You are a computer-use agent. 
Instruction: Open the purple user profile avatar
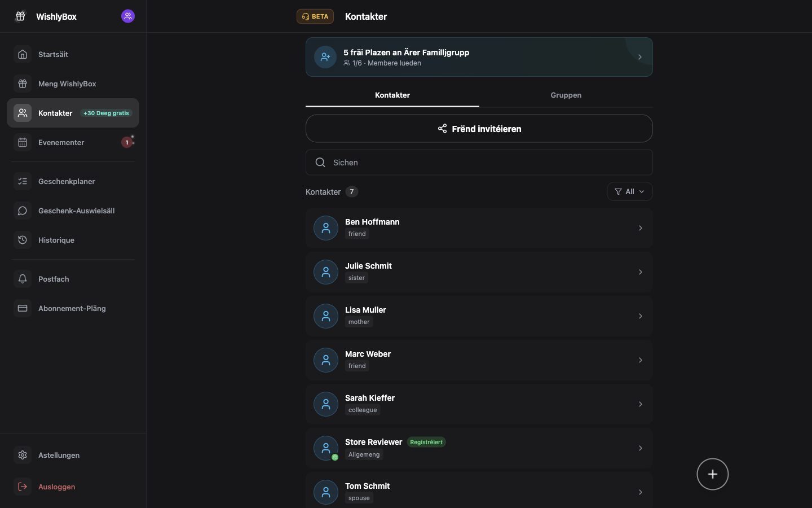point(128,16)
